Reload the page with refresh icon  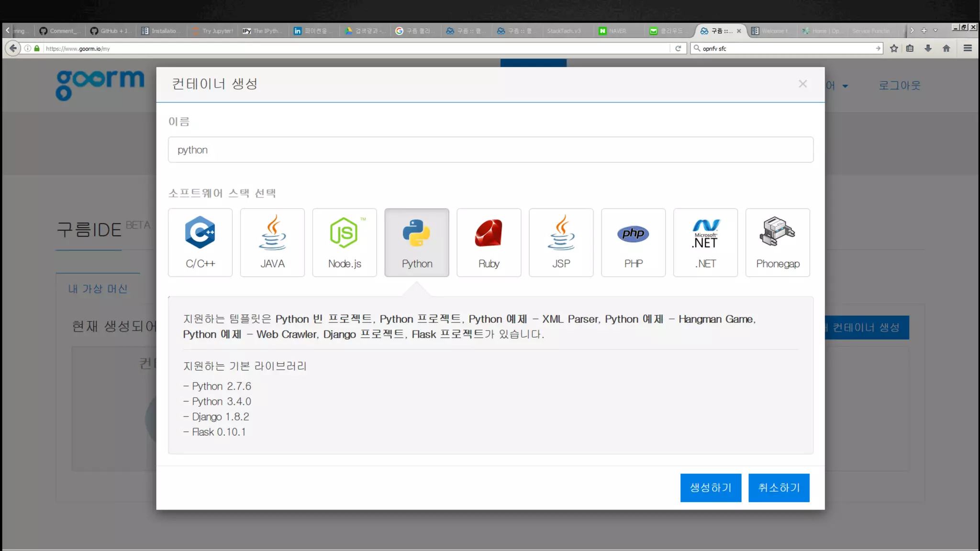coord(678,48)
